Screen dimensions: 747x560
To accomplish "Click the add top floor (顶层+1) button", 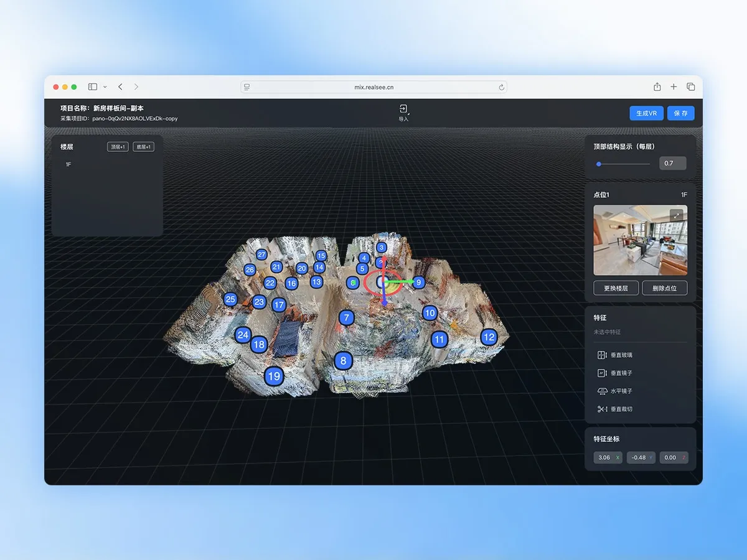I will [x=118, y=147].
